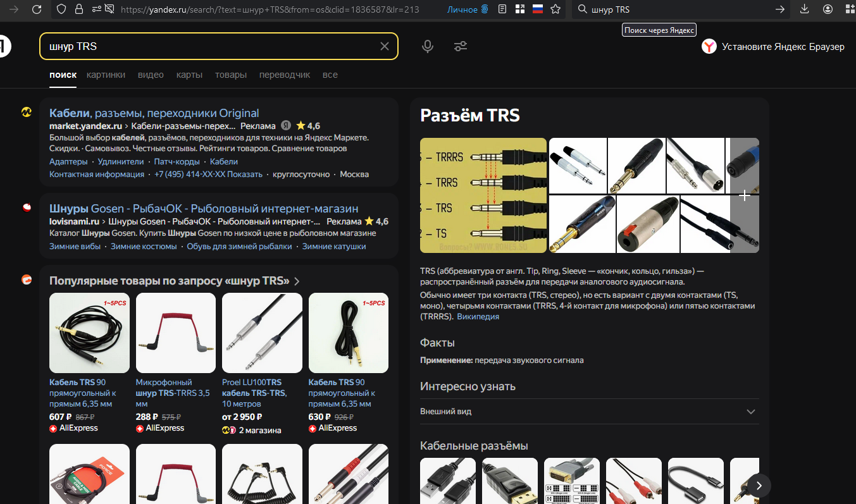The height and width of the screenshot is (504, 856).
Task: Switch to the видео tab
Action: coord(151,75)
